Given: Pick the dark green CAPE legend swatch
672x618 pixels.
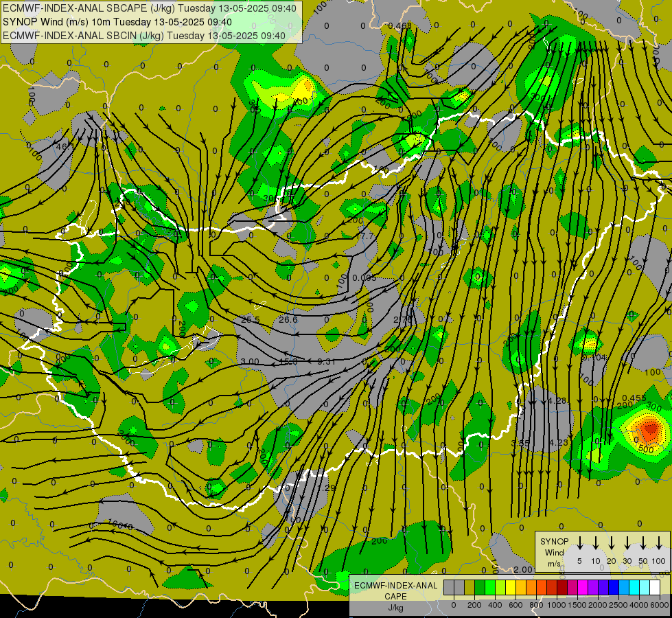Looking at the screenshot, I should [480, 587].
